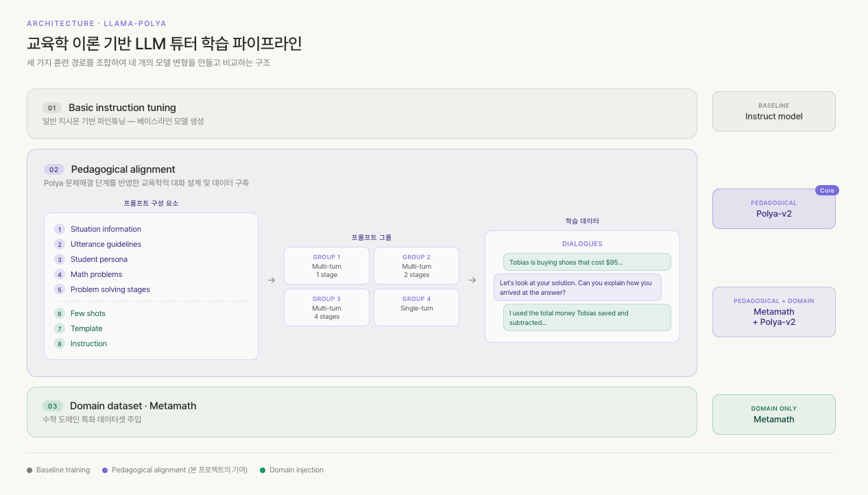Click the Situation information numbered circle
This screenshot has width=868, height=495.
pyautogui.click(x=59, y=229)
